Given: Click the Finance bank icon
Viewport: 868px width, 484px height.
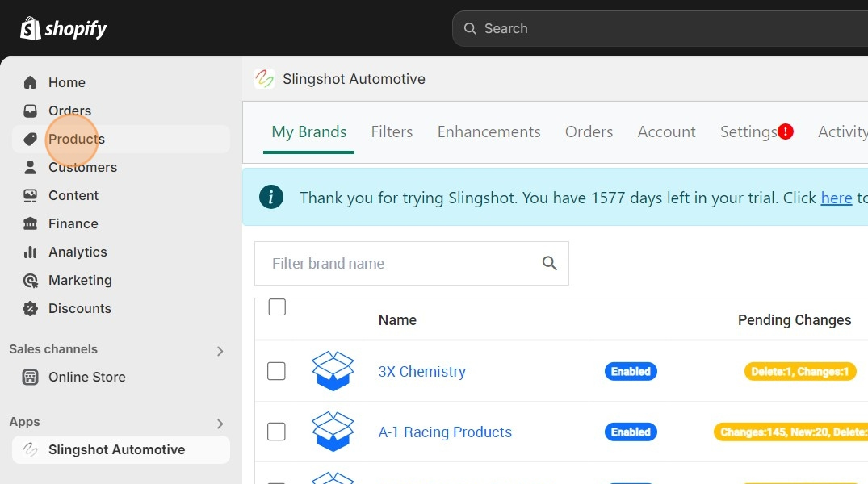Looking at the screenshot, I should tap(31, 223).
